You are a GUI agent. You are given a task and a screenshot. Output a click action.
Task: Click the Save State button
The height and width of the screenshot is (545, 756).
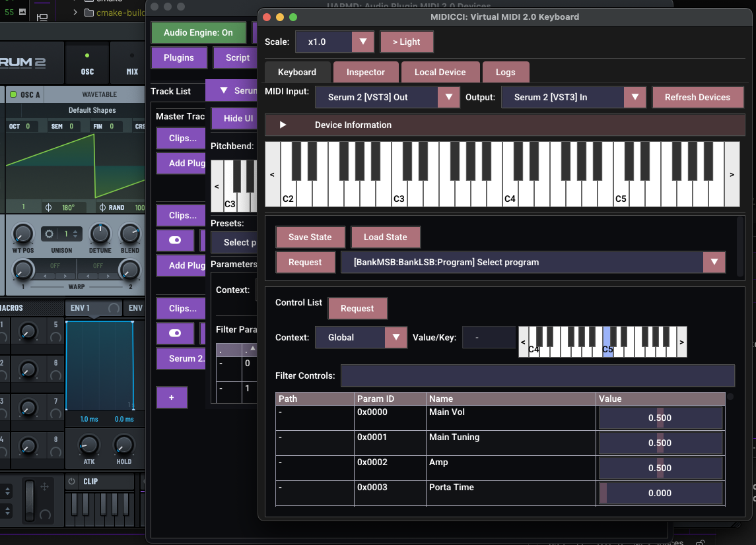(x=310, y=237)
